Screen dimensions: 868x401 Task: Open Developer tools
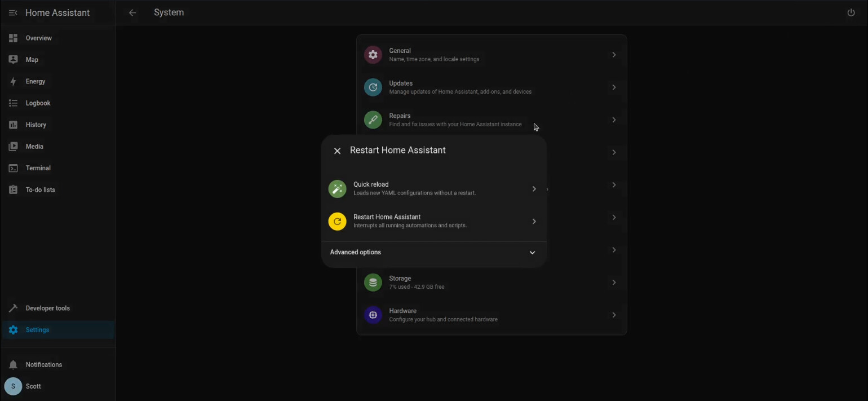pos(58,308)
